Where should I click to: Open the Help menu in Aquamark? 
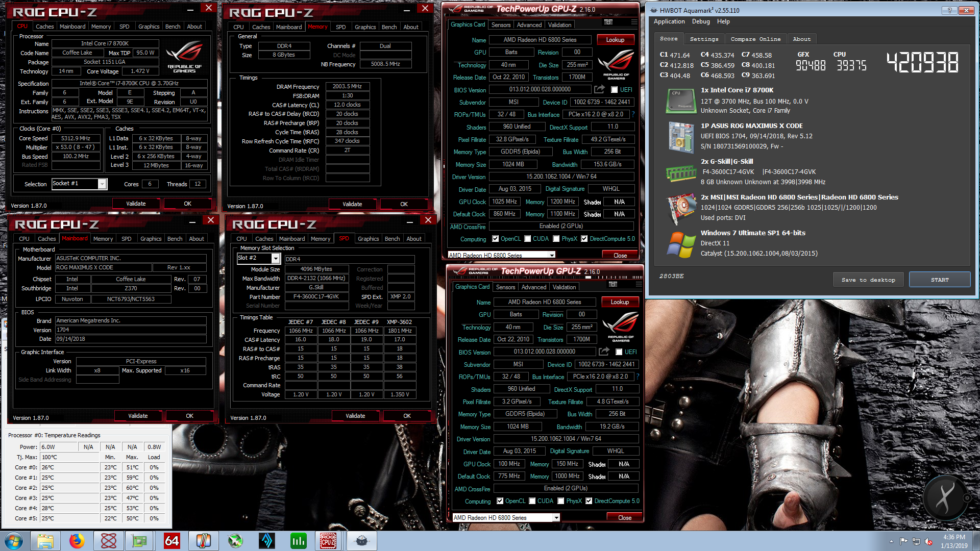pyautogui.click(x=723, y=21)
